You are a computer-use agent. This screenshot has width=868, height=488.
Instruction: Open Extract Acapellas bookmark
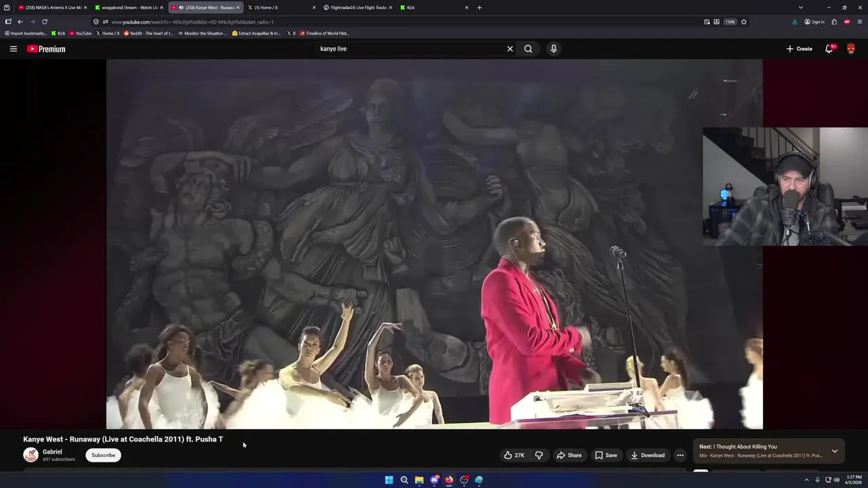coord(256,33)
